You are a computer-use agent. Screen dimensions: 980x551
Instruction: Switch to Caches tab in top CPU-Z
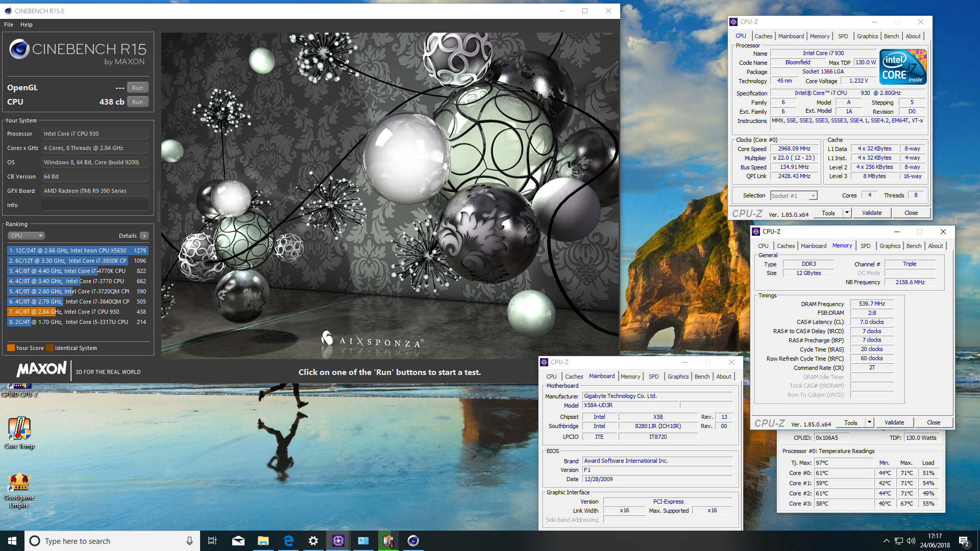click(763, 36)
